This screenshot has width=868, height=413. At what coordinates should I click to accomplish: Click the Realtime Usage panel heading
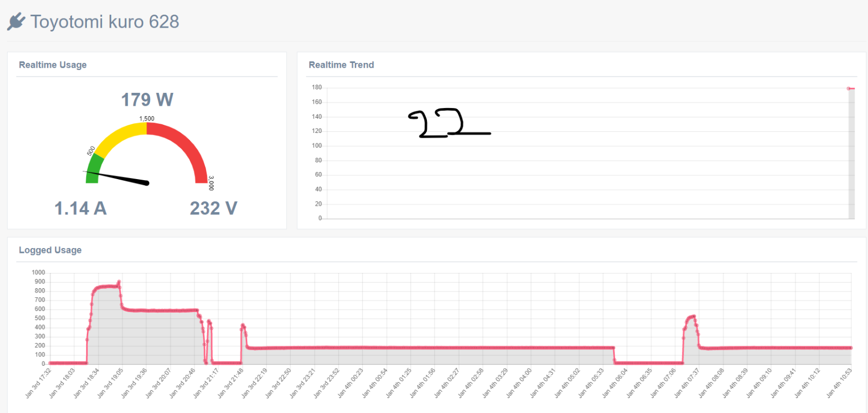click(x=53, y=65)
